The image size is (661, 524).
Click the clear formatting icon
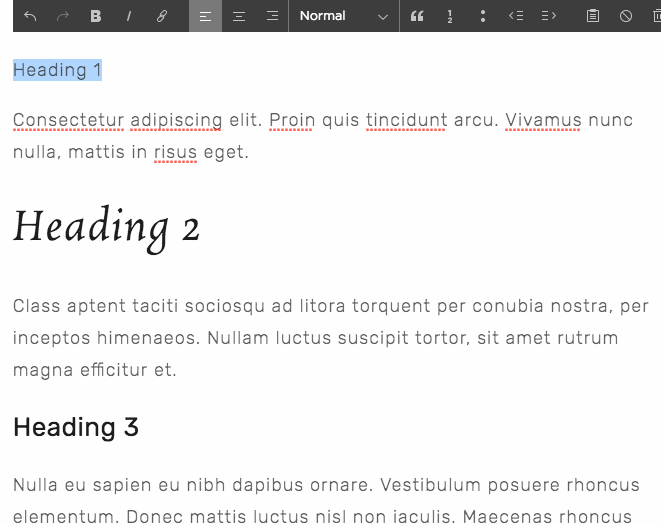tap(626, 16)
